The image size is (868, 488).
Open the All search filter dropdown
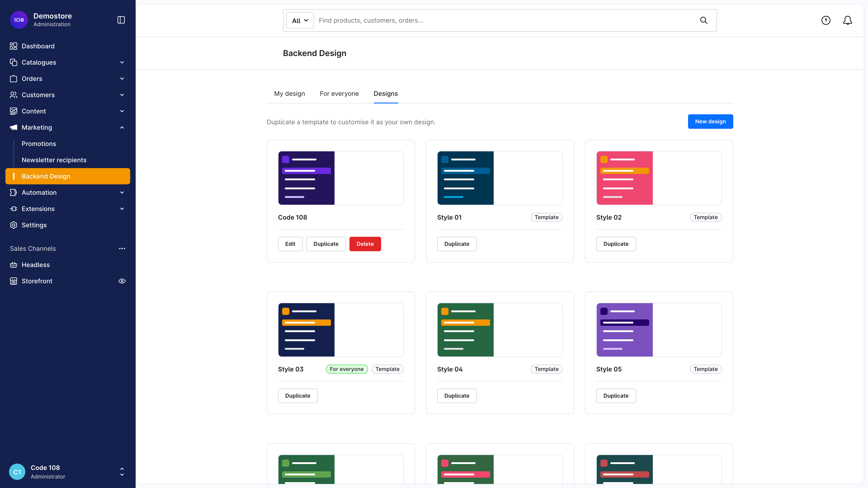point(300,21)
